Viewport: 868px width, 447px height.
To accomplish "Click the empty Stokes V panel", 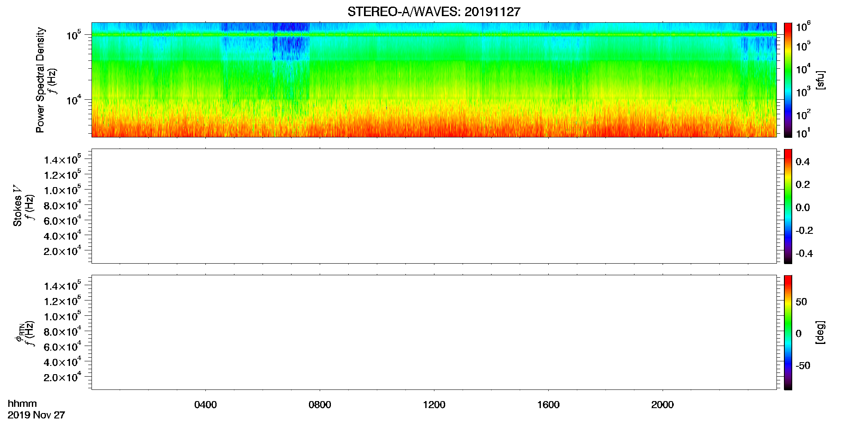I will [x=434, y=206].
